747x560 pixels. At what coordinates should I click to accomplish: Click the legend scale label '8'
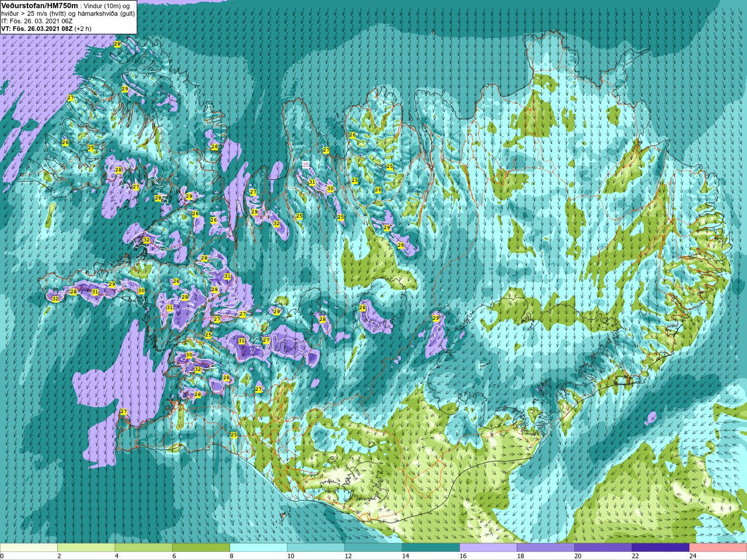click(232, 556)
